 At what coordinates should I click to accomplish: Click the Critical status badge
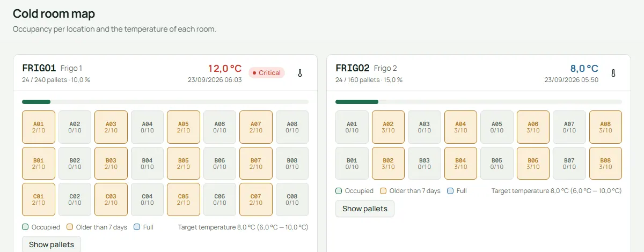tap(267, 73)
